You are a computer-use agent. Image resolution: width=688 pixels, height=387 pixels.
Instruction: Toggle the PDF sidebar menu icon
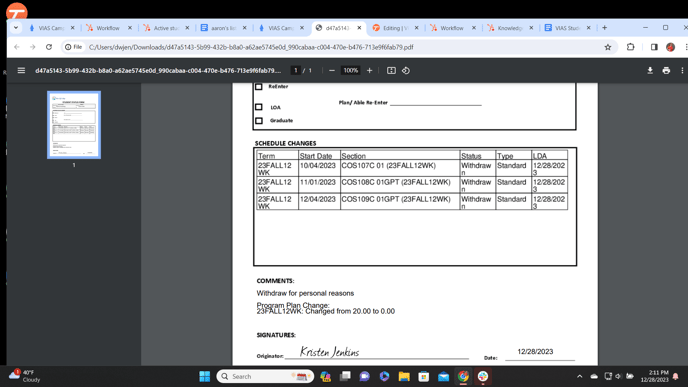click(21, 70)
